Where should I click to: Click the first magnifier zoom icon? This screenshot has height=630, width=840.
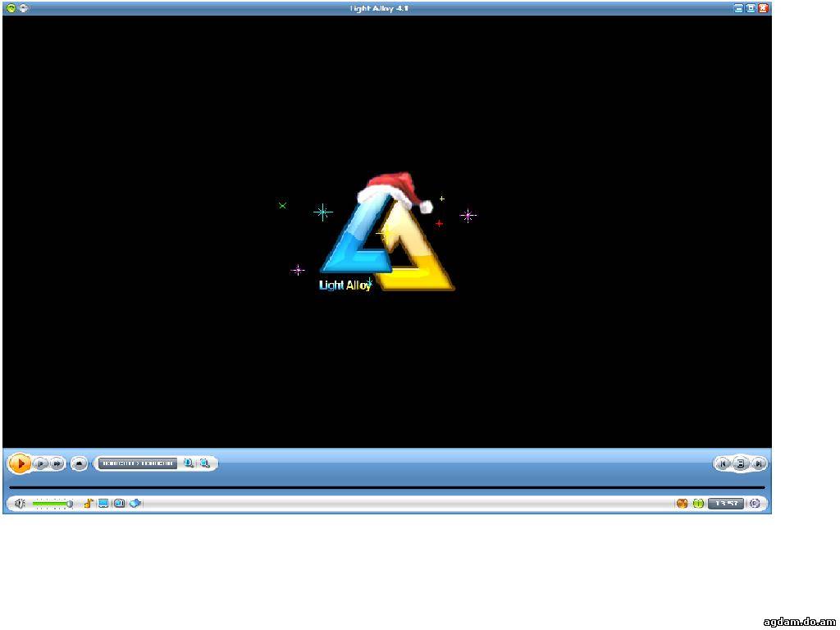189,463
